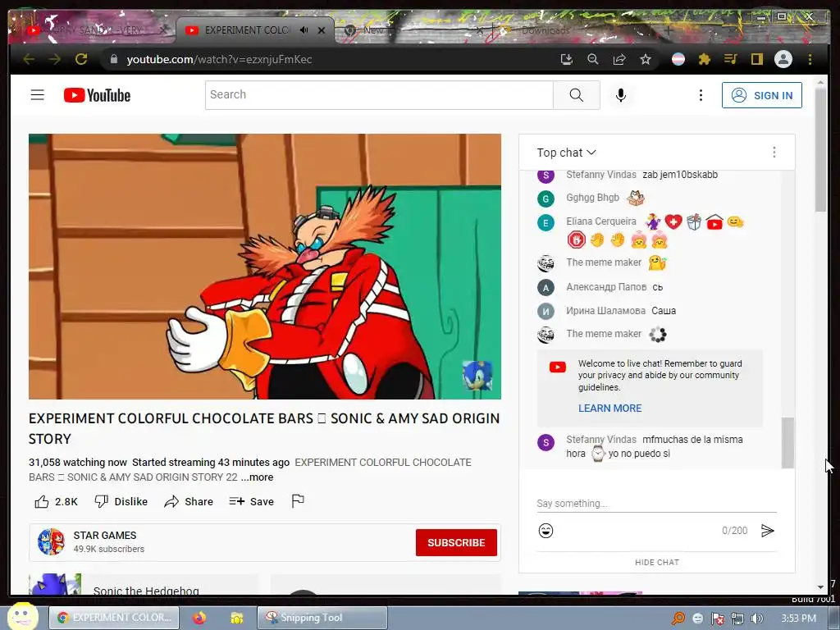This screenshot has height=630, width=840.
Task: Open media control playlist icon
Action: (x=731, y=59)
